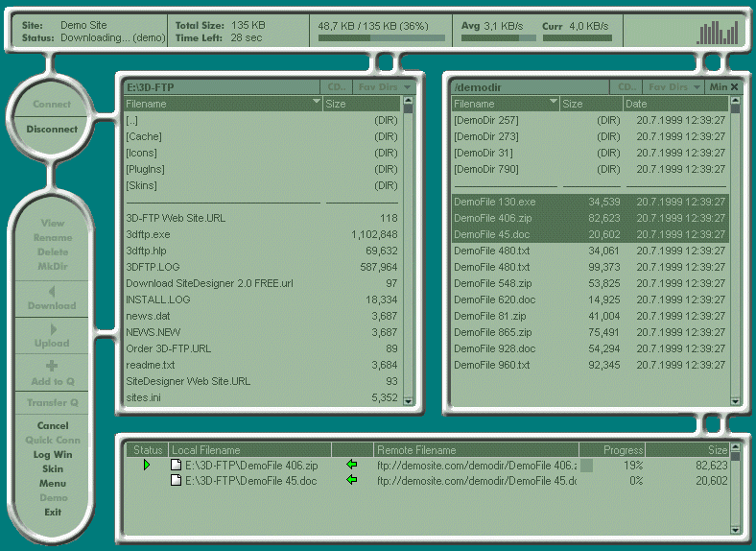Click the speed histogram graph in top bar
Screen dimensions: 756x551
click(x=718, y=33)
